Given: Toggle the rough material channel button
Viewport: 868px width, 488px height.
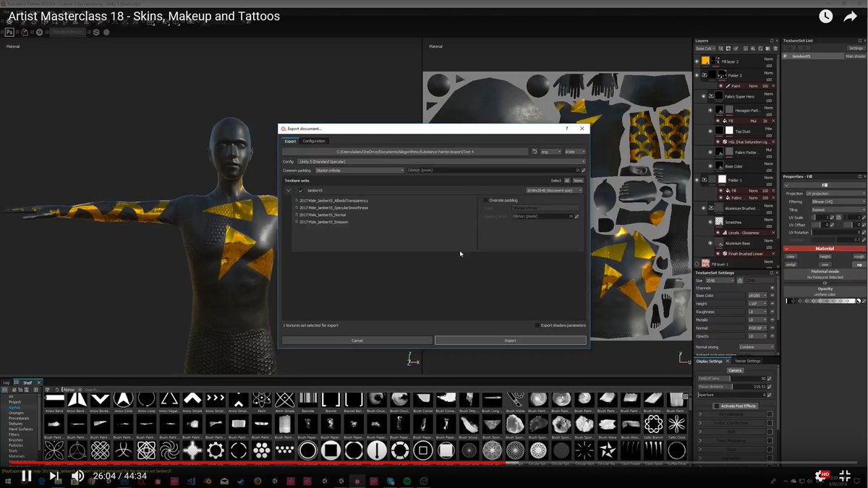Looking at the screenshot, I should click(x=859, y=257).
